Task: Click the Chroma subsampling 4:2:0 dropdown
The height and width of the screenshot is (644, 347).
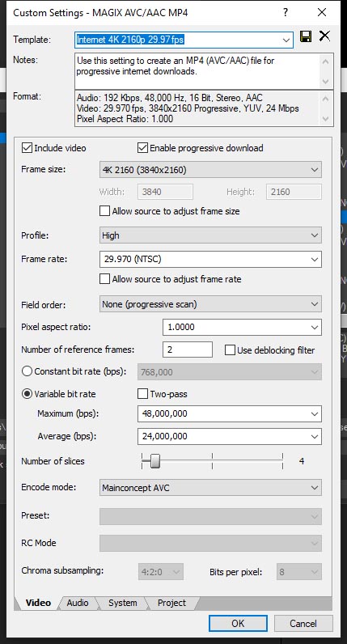Action: tap(161, 572)
